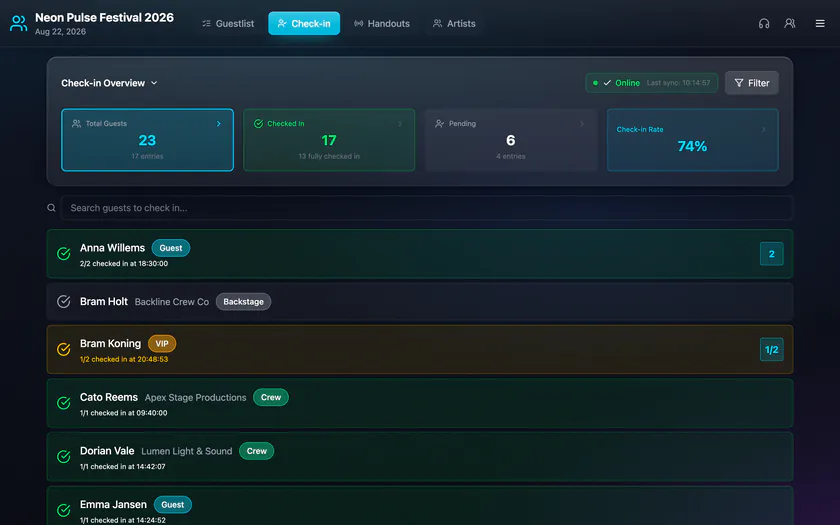The width and height of the screenshot is (840, 525).
Task: Toggle check-in for Dorian Vale
Action: click(x=64, y=456)
